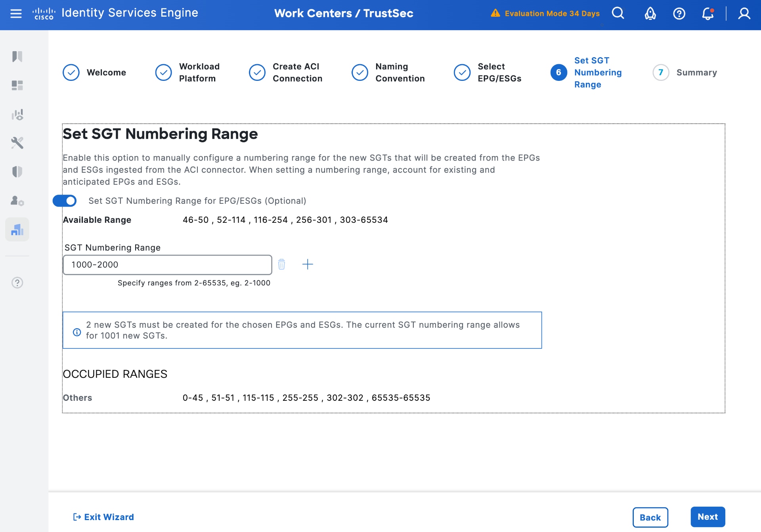Click inside the SGT Numbering Range field
The height and width of the screenshot is (532, 761).
167,264
